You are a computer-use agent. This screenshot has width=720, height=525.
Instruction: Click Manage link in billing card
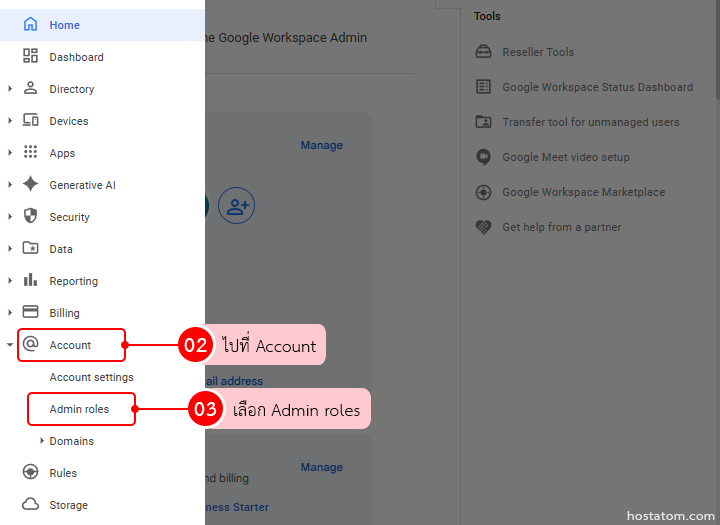coord(321,467)
